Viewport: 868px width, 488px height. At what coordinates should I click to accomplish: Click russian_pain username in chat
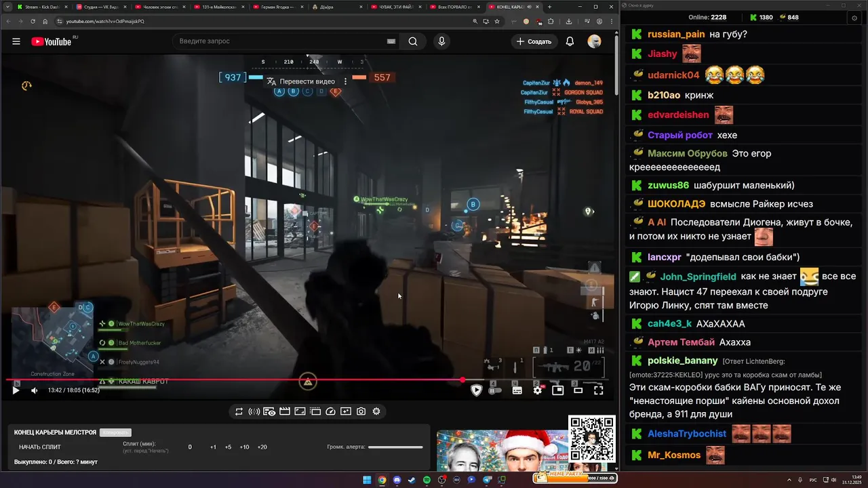676,34
